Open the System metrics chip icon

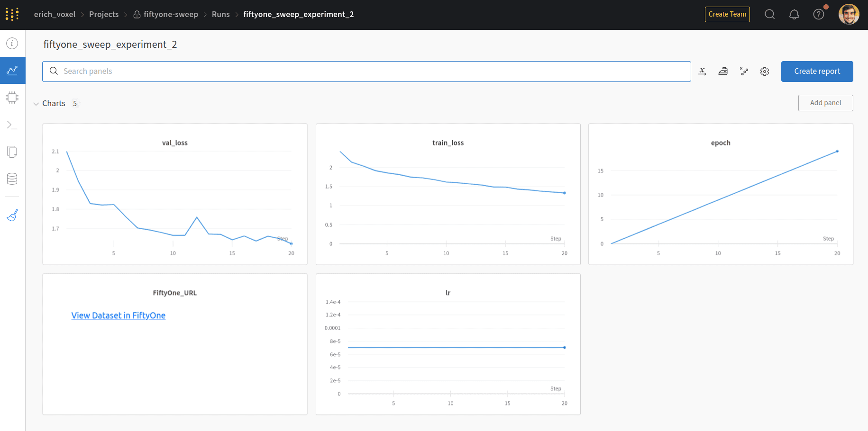12,98
